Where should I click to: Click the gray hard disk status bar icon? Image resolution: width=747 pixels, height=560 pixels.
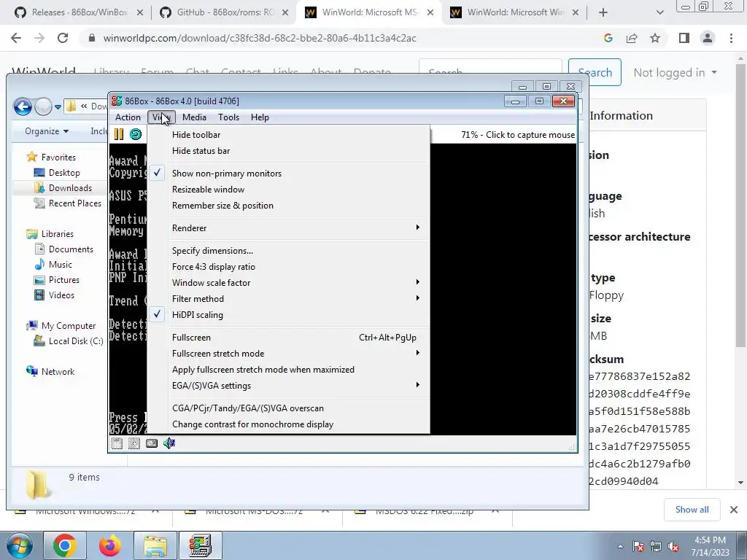point(152,443)
